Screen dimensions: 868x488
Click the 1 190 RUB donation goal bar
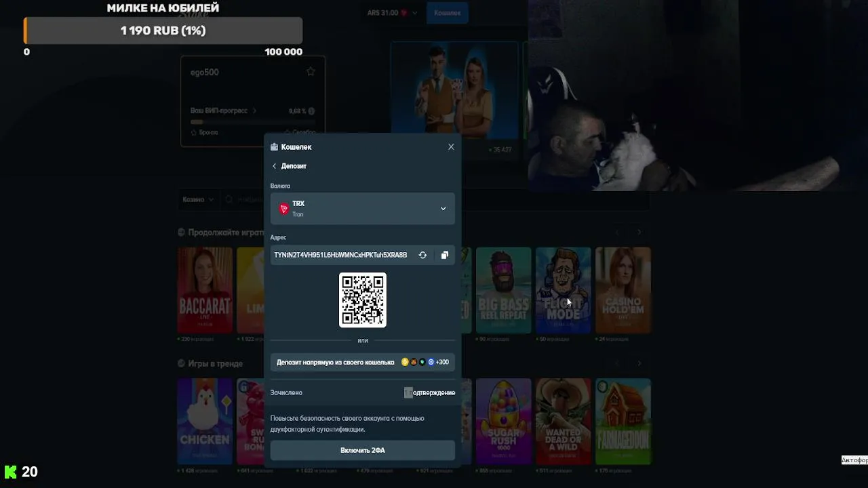click(x=163, y=30)
